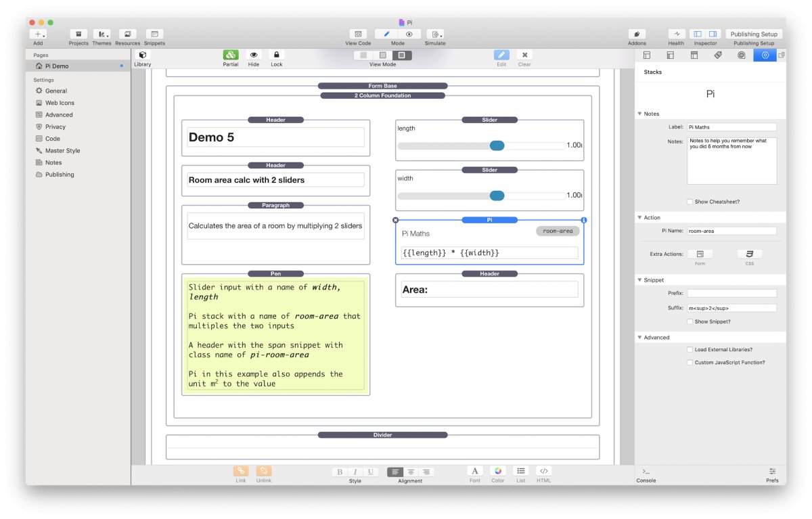This screenshot has height=519, width=812.
Task: Open the Snippets toolbar icon
Action: point(154,34)
